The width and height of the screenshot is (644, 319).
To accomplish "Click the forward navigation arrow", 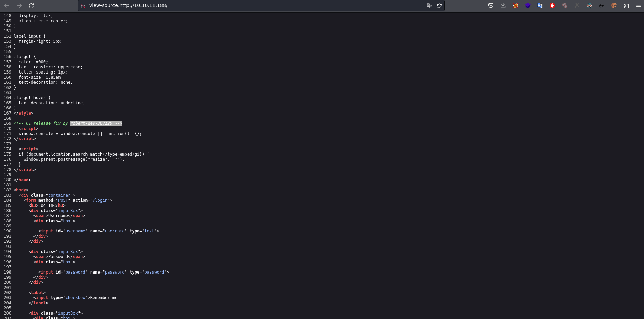I will [x=19, y=5].
